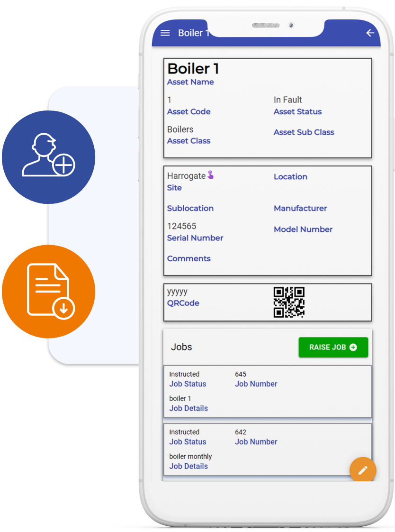This screenshot has height=532, width=395.
Task: Click the 'Model Number' label
Action: (303, 229)
